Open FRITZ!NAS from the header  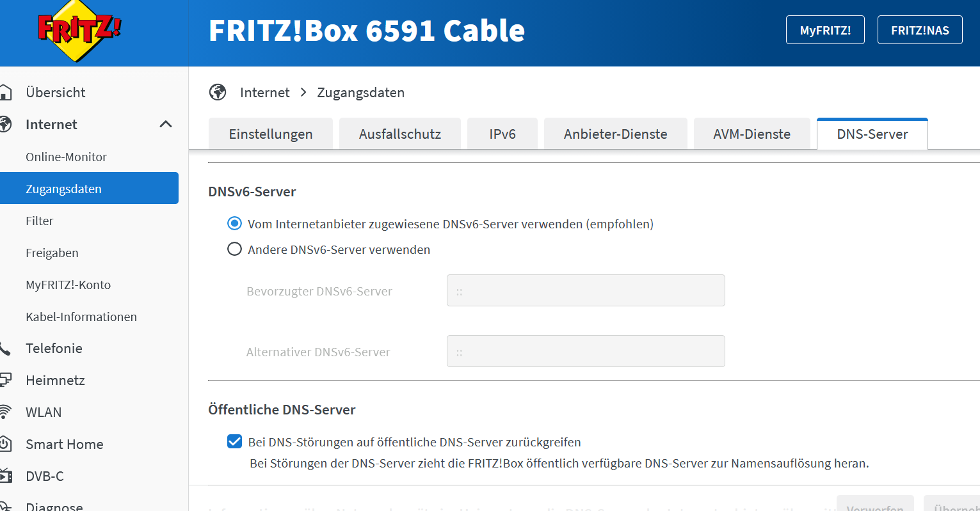[x=920, y=30]
